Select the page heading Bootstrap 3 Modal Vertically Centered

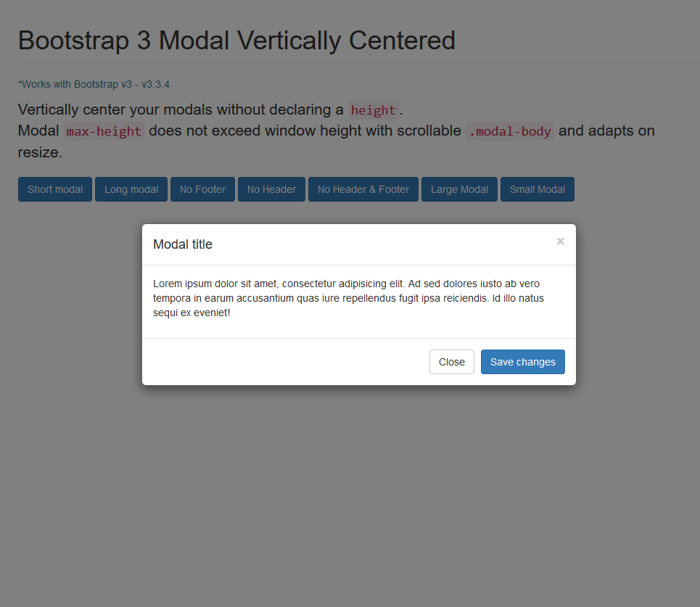pos(236,41)
